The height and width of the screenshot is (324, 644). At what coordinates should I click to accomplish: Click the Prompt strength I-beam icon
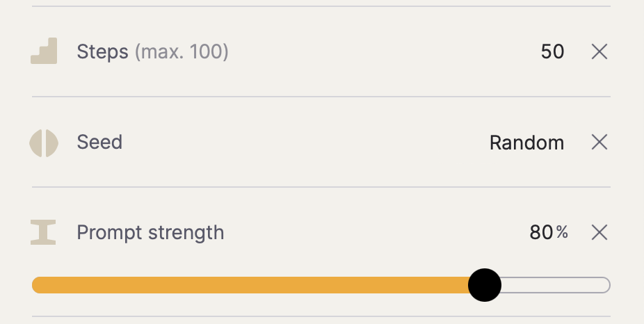[x=43, y=232]
